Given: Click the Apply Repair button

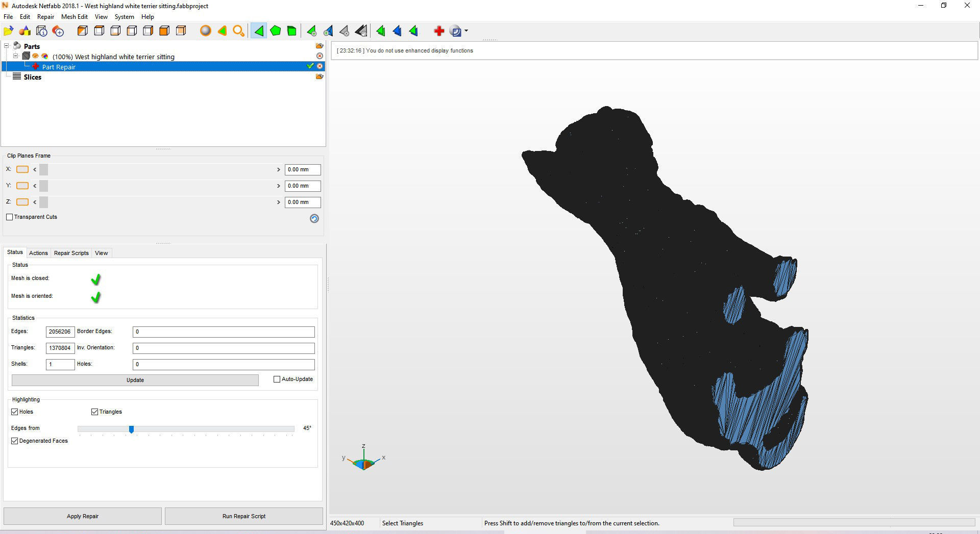Looking at the screenshot, I should [83, 516].
